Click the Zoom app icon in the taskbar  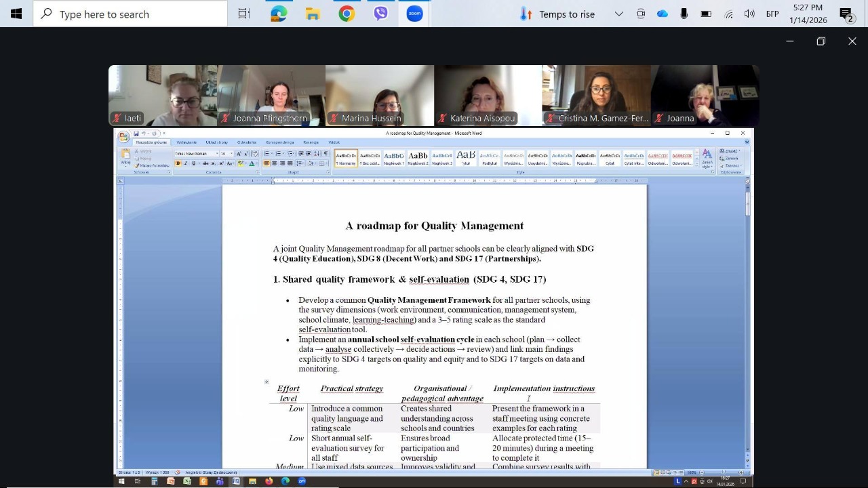pyautogui.click(x=414, y=14)
